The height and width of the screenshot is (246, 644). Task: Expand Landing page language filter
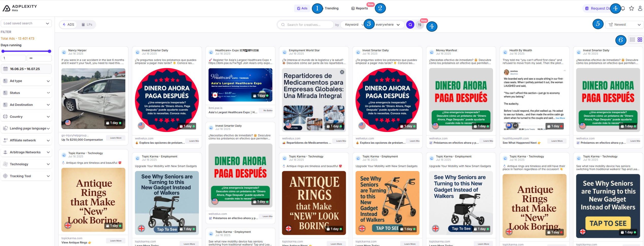pos(26,128)
